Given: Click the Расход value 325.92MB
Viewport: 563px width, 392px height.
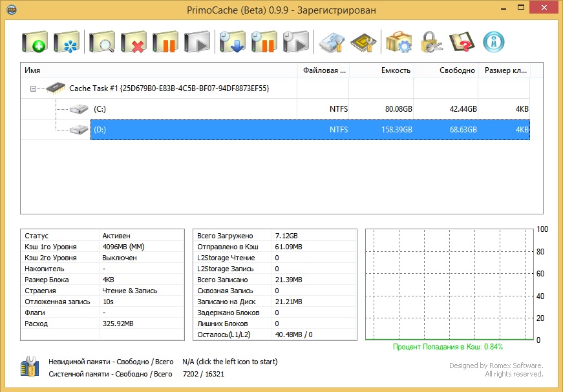Looking at the screenshot, I should (118, 324).
